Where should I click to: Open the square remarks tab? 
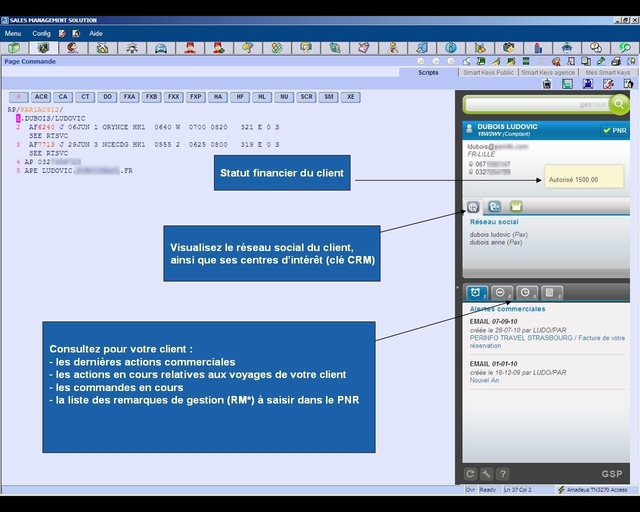[x=551, y=293]
